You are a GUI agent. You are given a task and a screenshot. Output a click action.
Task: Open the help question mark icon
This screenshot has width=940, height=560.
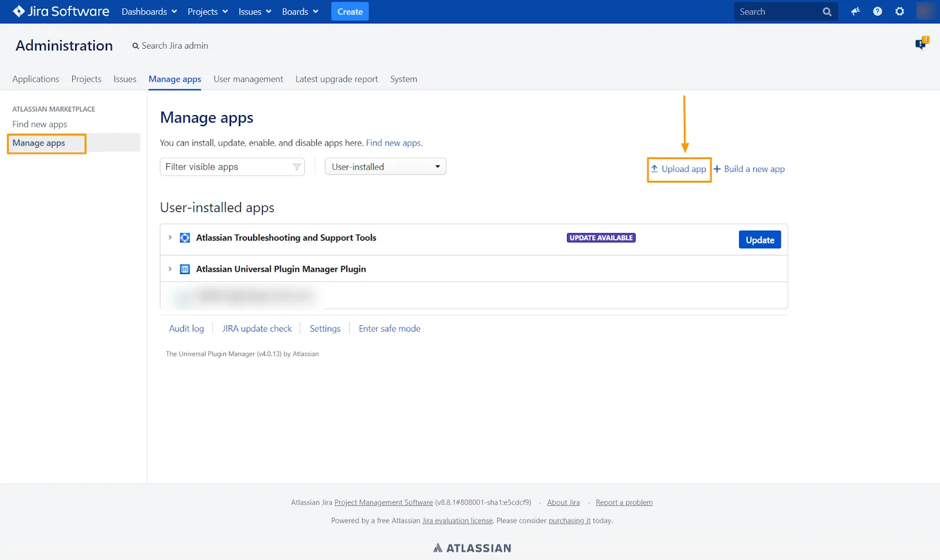click(x=877, y=11)
